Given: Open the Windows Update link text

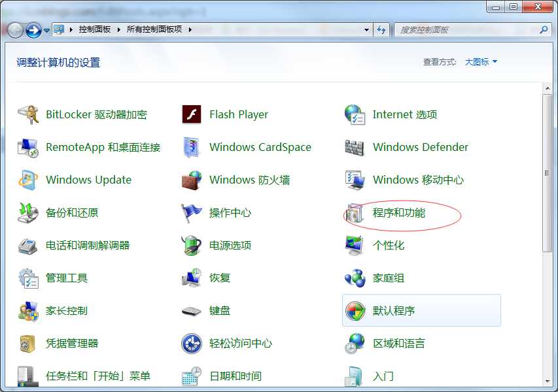Looking at the screenshot, I should [x=88, y=180].
